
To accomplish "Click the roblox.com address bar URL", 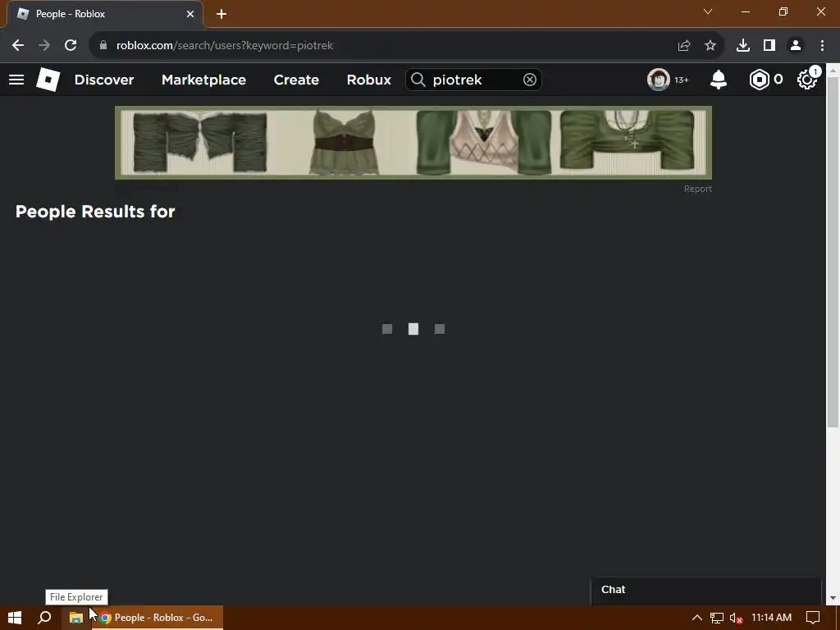I will click(225, 46).
